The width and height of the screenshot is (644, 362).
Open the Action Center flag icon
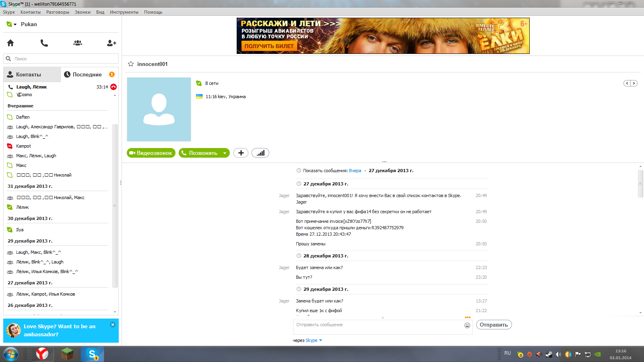pos(578,354)
